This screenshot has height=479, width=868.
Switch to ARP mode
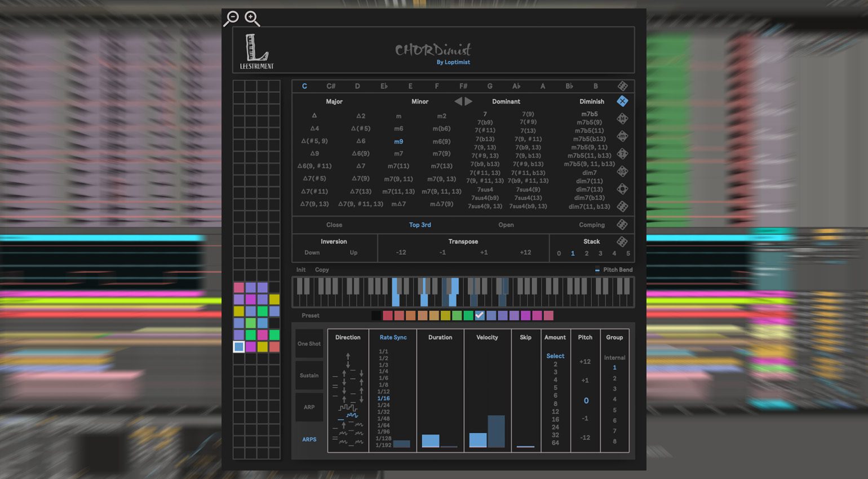click(309, 407)
